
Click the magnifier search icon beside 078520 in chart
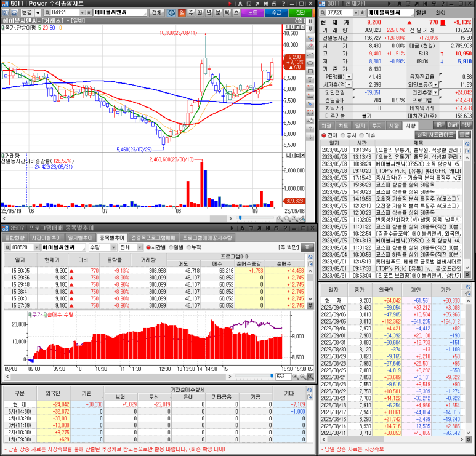click(47, 12)
